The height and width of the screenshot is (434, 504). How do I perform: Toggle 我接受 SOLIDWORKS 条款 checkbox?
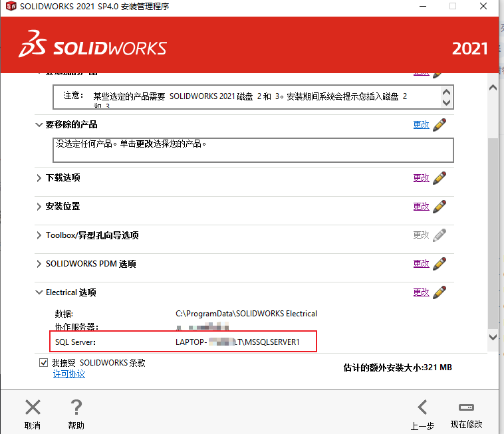tap(43, 363)
